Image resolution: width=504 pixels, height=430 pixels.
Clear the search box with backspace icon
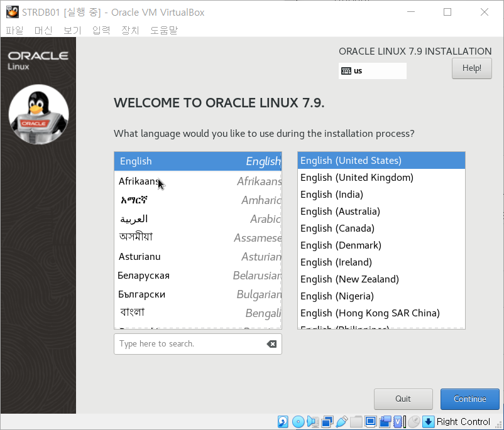point(271,344)
